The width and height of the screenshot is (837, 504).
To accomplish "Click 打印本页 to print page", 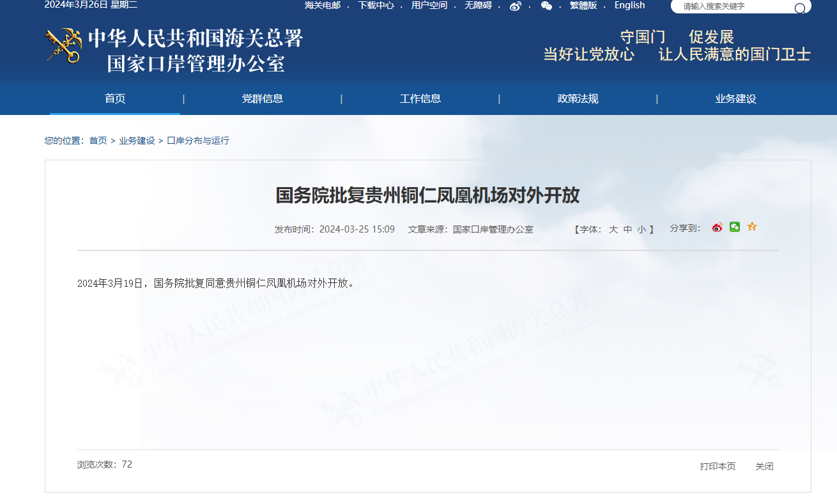I will (718, 466).
